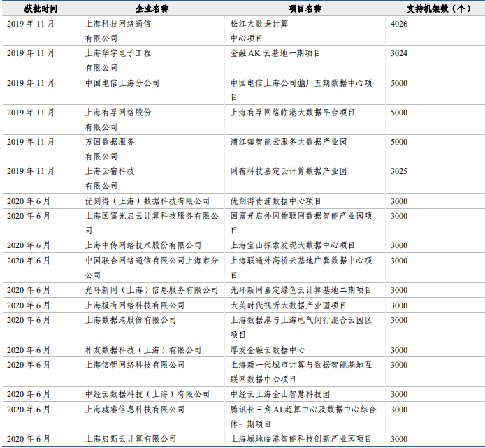
Task: Click the 企业名称 column header
Action: pos(152,8)
